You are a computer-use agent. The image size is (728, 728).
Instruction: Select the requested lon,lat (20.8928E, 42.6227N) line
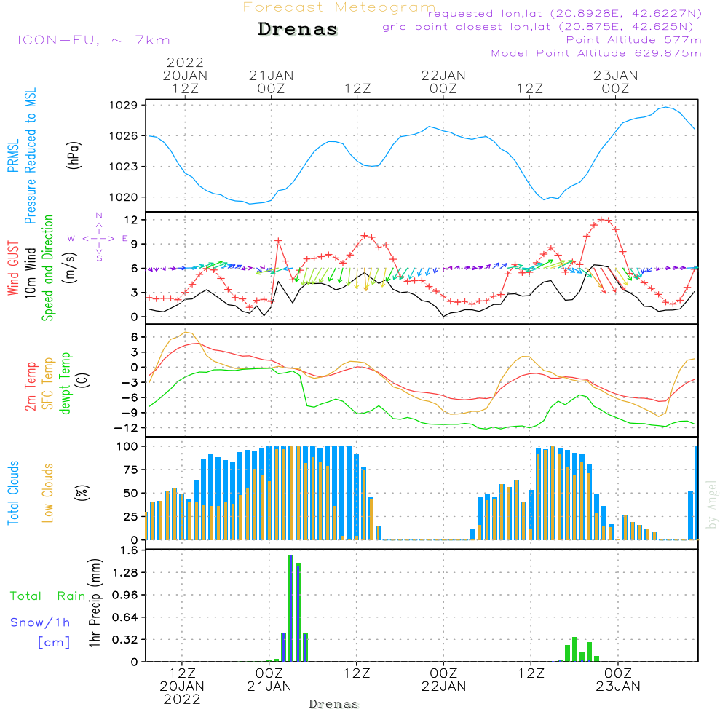(x=565, y=13)
